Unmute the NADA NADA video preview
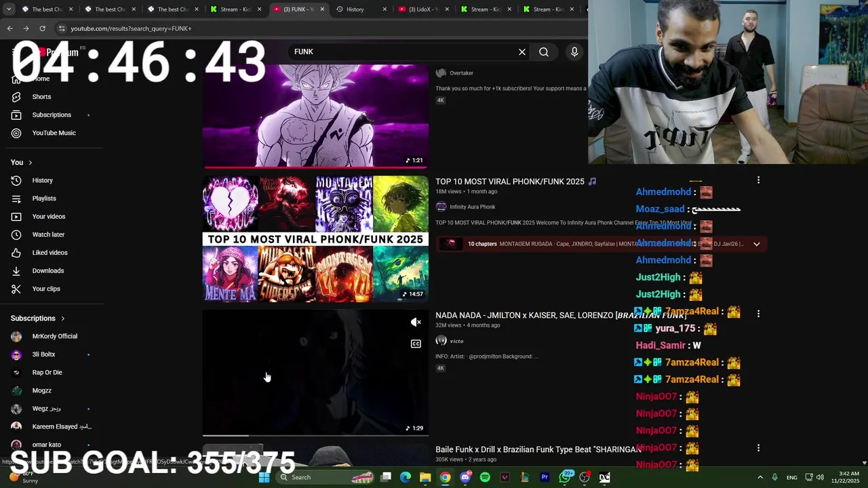 pyautogui.click(x=416, y=323)
